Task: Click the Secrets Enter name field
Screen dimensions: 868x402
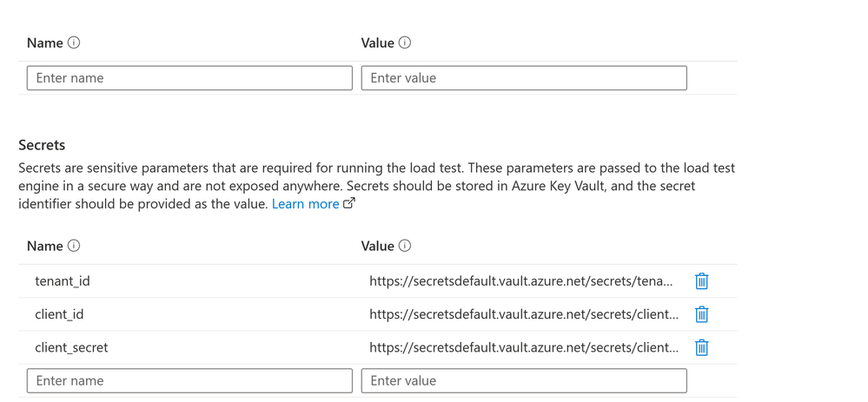Action: (x=189, y=380)
